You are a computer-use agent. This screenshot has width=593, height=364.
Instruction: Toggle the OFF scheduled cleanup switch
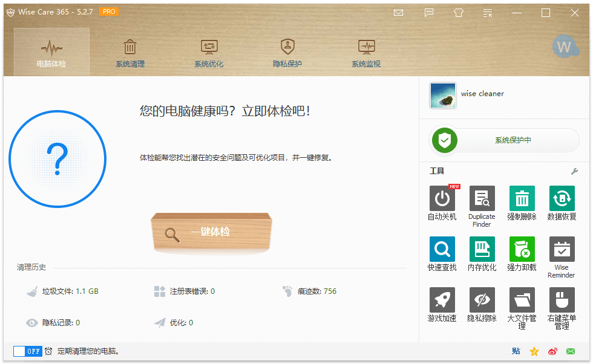click(28, 351)
